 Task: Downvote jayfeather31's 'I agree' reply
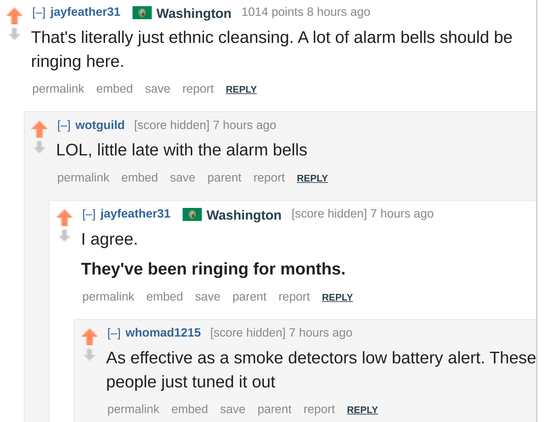[x=64, y=236]
